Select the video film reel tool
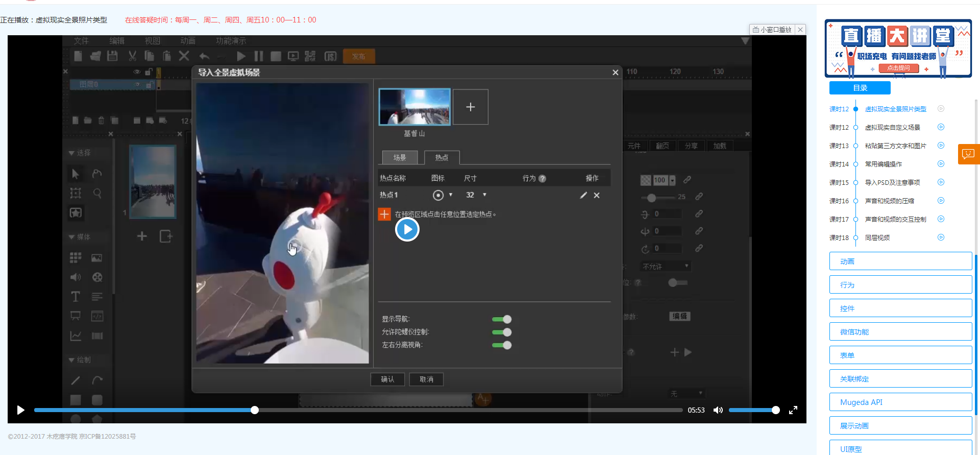 (x=97, y=277)
